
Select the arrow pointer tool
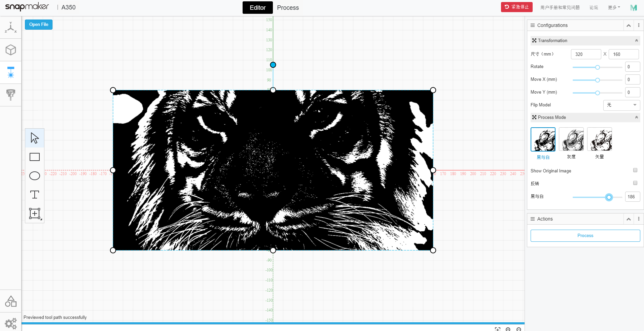[35, 138]
